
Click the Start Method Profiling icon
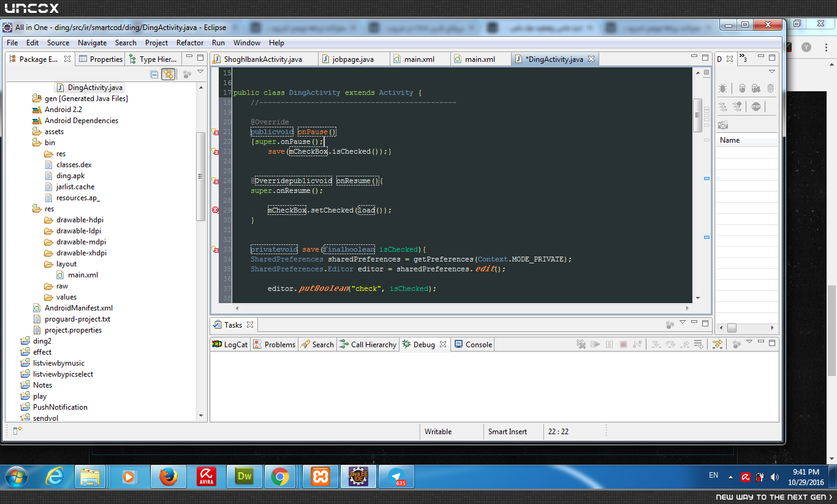(738, 107)
